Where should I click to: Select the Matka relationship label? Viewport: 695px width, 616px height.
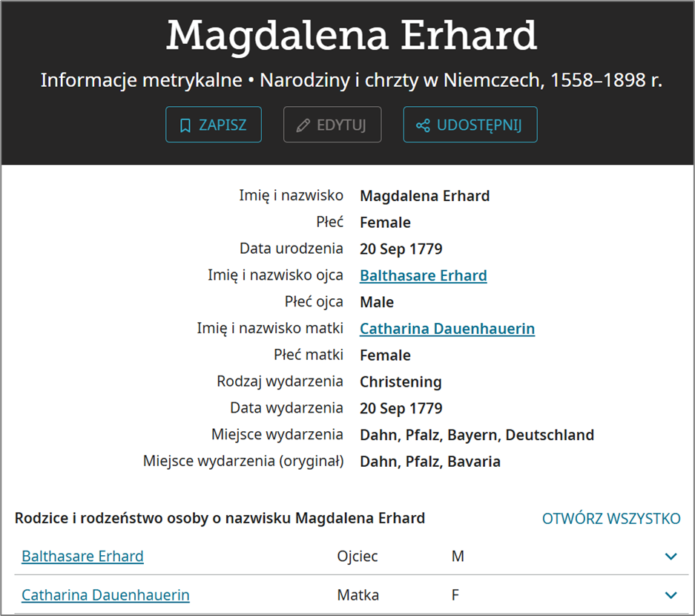pos(358,595)
